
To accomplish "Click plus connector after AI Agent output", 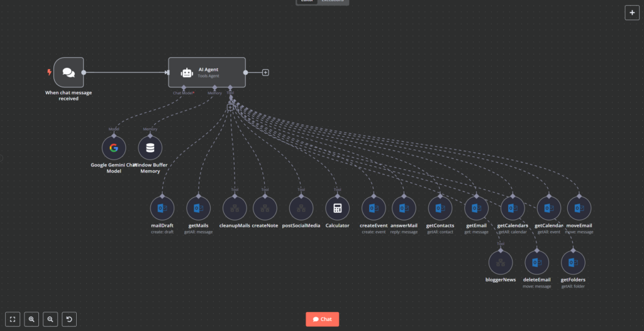I will point(265,72).
